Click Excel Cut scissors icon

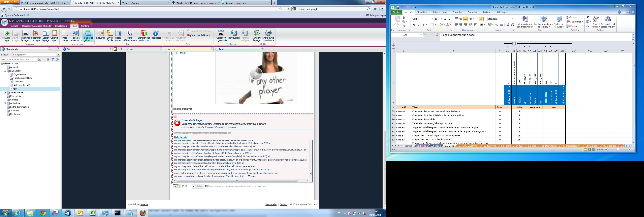(404, 17)
